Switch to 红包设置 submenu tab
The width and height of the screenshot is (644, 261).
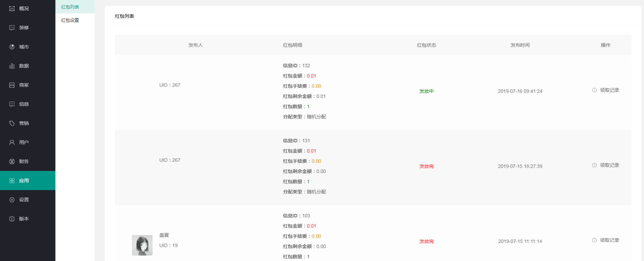[x=75, y=20]
